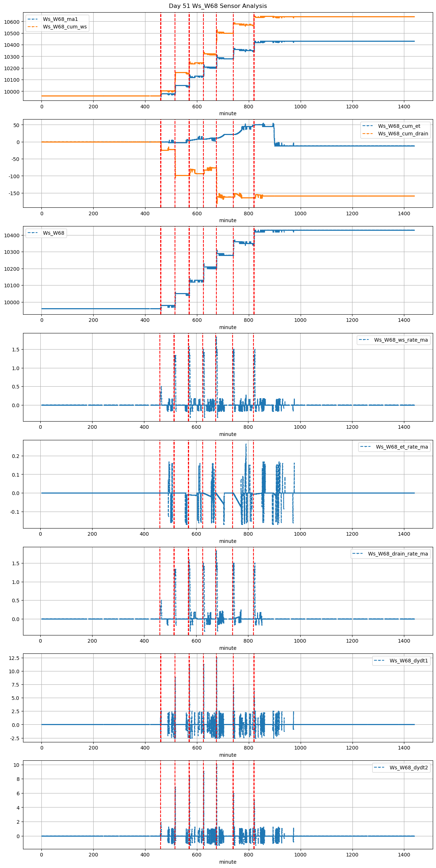
Task: Click the minute axis label under bottom chart
Action: point(228,862)
